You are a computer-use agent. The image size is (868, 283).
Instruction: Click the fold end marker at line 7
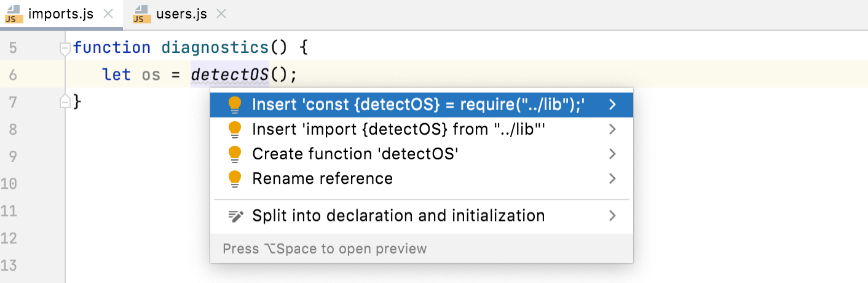[65, 102]
